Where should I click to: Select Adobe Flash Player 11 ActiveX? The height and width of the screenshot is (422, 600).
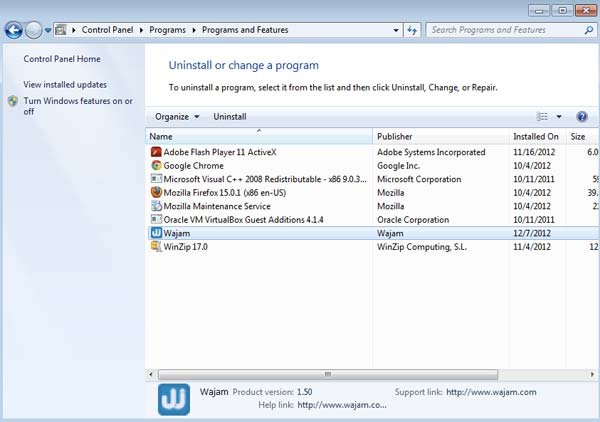coord(220,152)
